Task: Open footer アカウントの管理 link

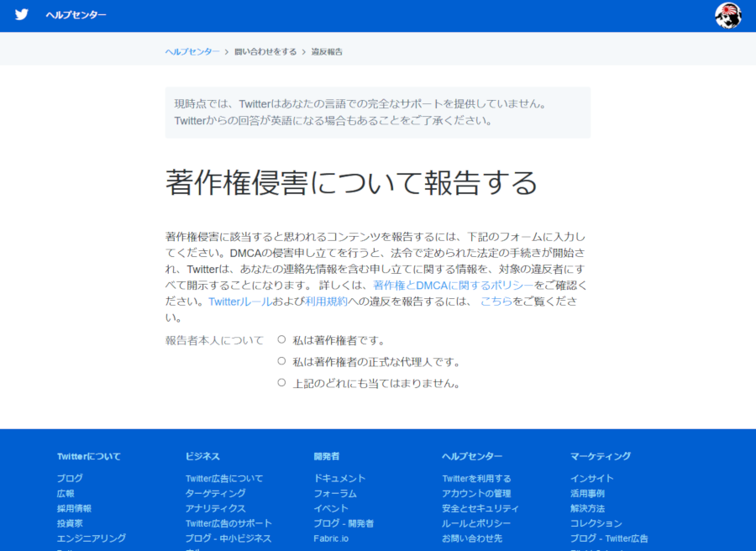Action: pyautogui.click(x=476, y=494)
